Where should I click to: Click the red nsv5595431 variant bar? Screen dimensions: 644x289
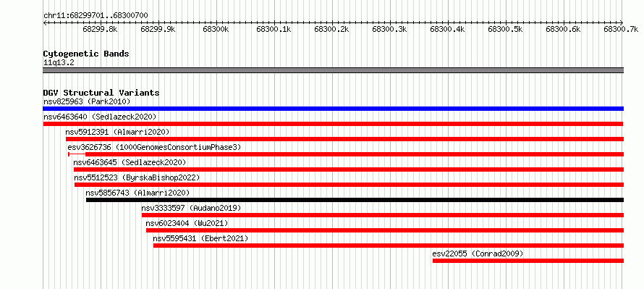click(x=389, y=246)
